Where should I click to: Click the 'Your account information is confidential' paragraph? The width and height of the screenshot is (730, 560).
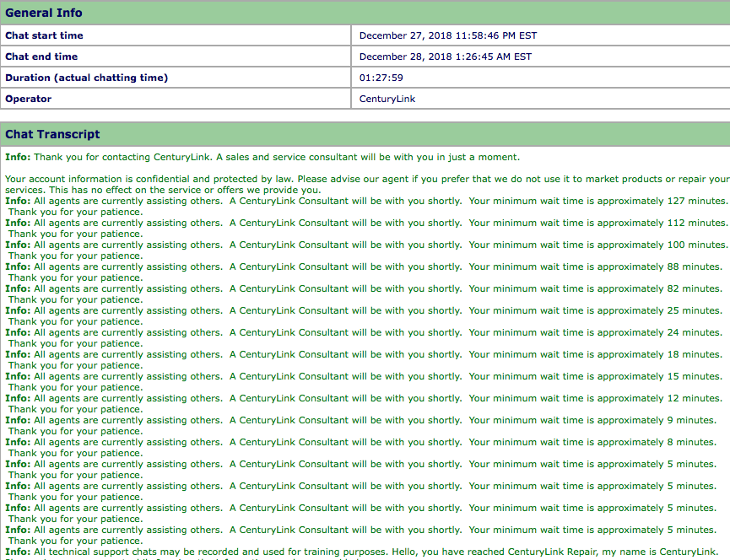pyautogui.click(x=367, y=184)
